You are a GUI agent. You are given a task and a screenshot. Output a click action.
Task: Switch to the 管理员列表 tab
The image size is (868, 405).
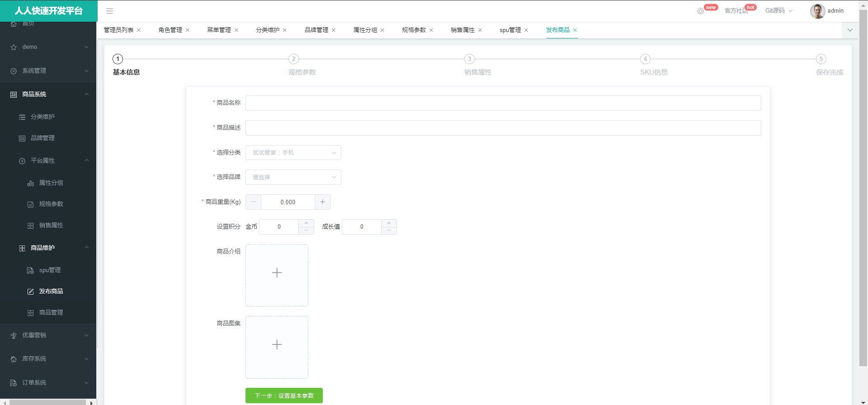click(119, 30)
